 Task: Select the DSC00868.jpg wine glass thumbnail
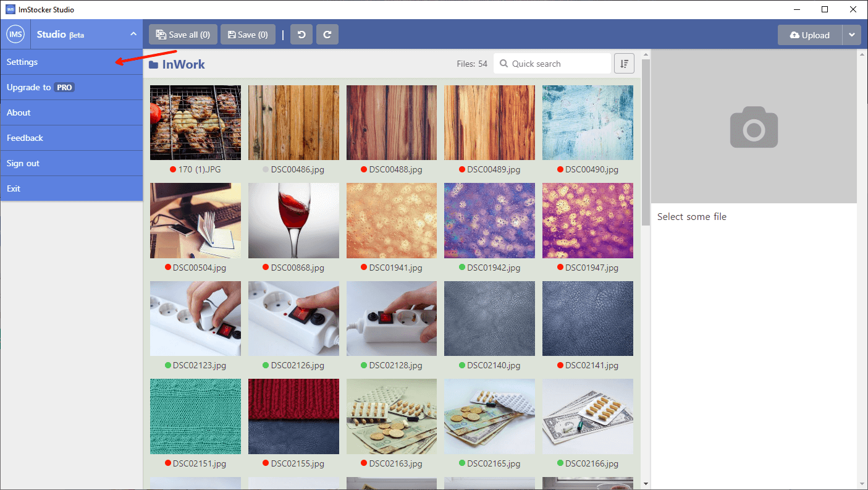point(293,221)
